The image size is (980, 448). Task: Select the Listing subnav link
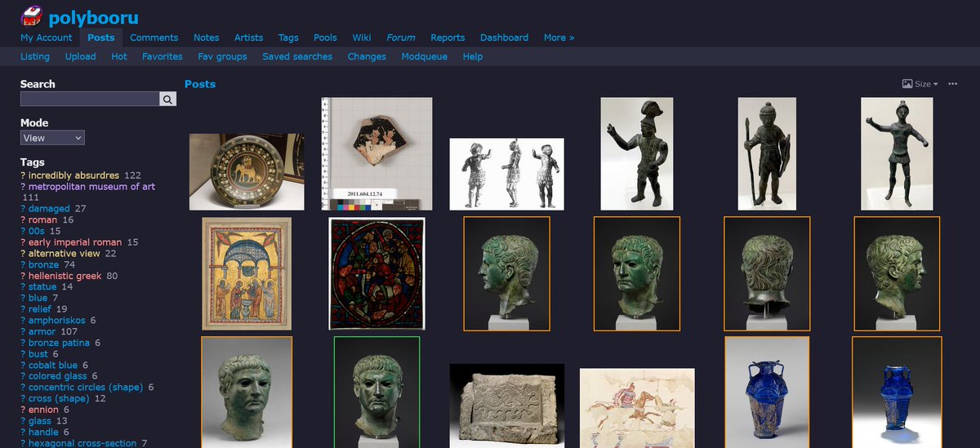pyautogui.click(x=35, y=56)
